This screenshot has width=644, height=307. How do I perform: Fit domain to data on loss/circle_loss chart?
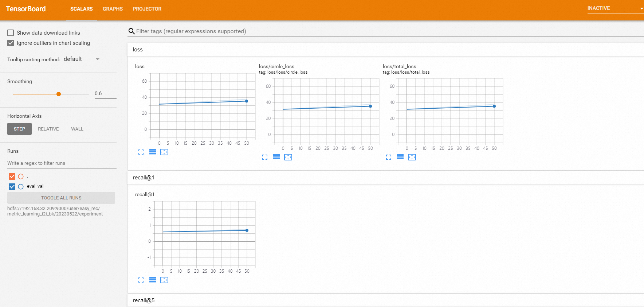(288, 157)
